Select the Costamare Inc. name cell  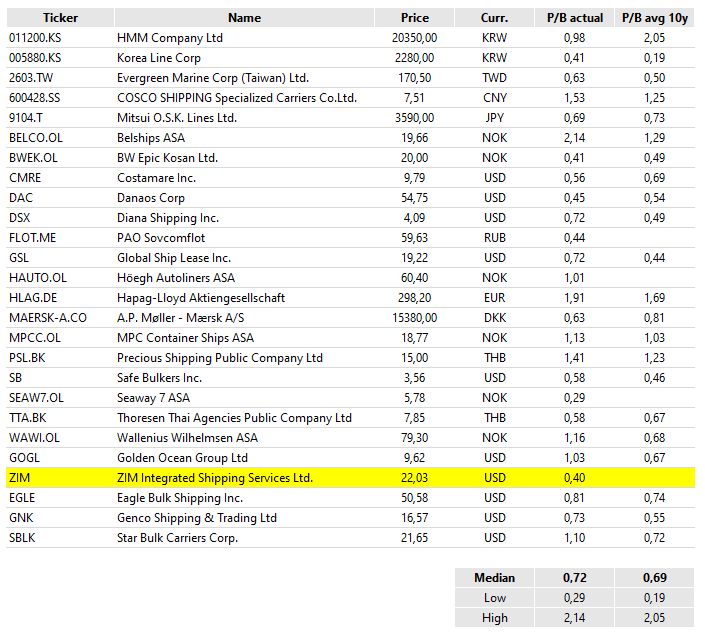(x=244, y=178)
